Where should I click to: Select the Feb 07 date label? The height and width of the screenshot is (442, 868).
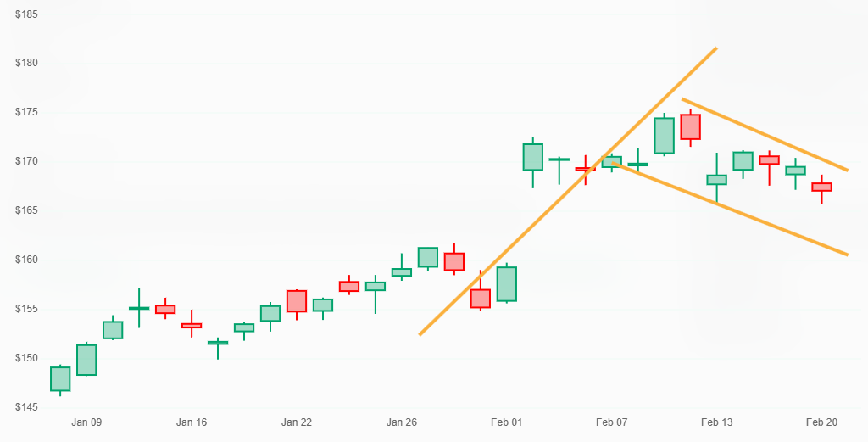click(611, 422)
